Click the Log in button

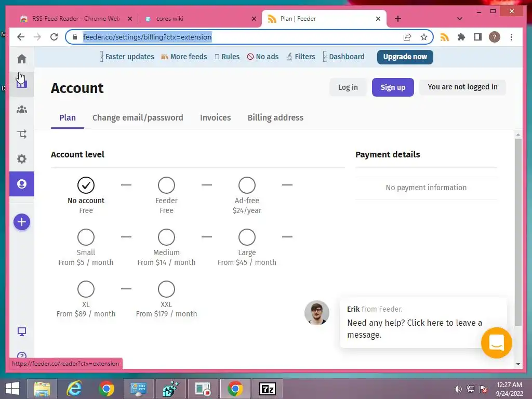pos(348,87)
